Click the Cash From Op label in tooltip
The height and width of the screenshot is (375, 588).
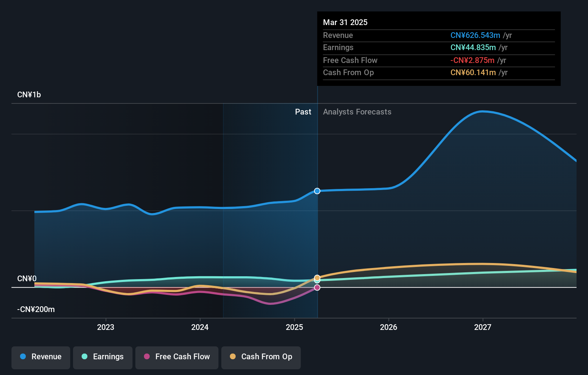(x=348, y=73)
